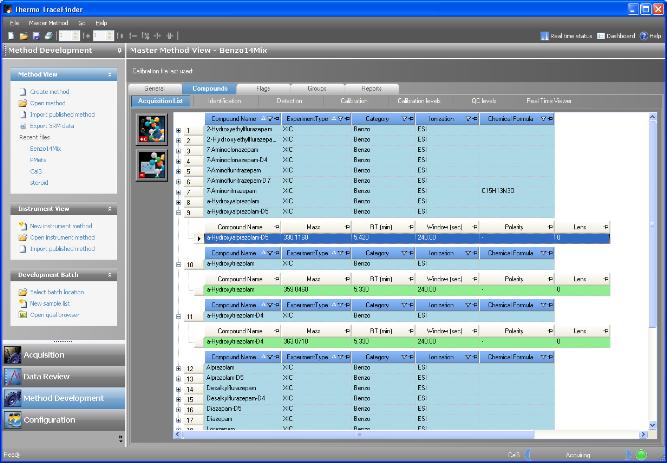Click the Select batch location icon
667x463 pixels.
23,292
